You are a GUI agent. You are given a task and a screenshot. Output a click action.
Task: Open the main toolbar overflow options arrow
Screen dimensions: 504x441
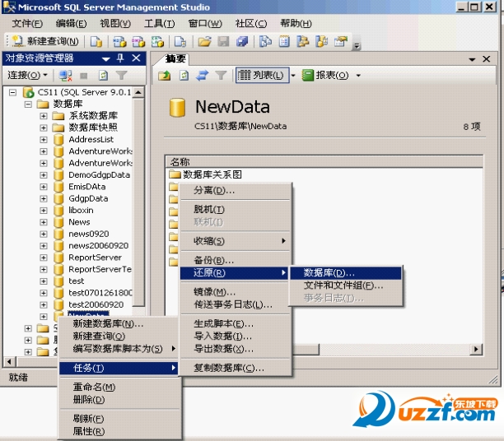357,46
